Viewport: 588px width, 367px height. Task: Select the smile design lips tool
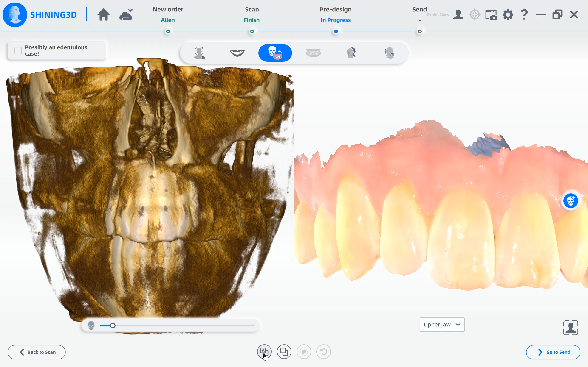coord(237,53)
